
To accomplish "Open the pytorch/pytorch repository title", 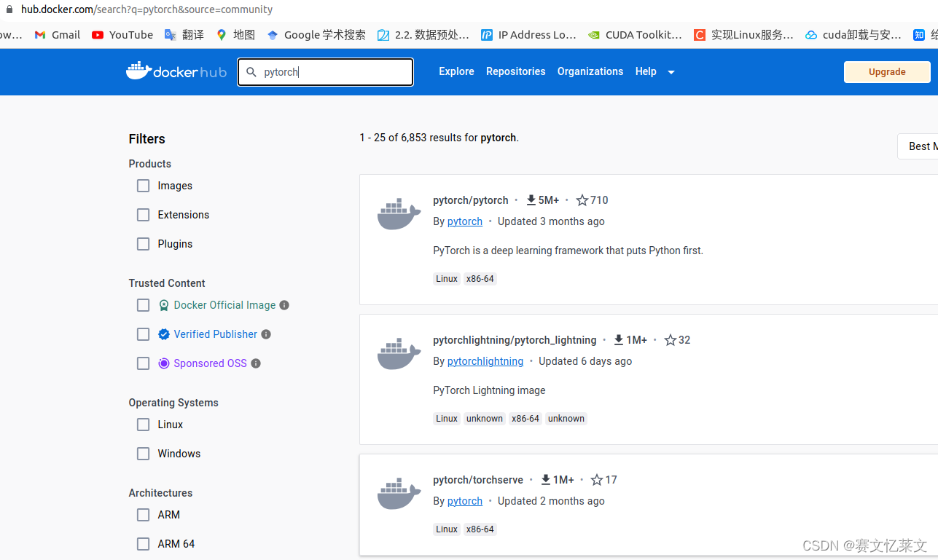I will click(471, 200).
